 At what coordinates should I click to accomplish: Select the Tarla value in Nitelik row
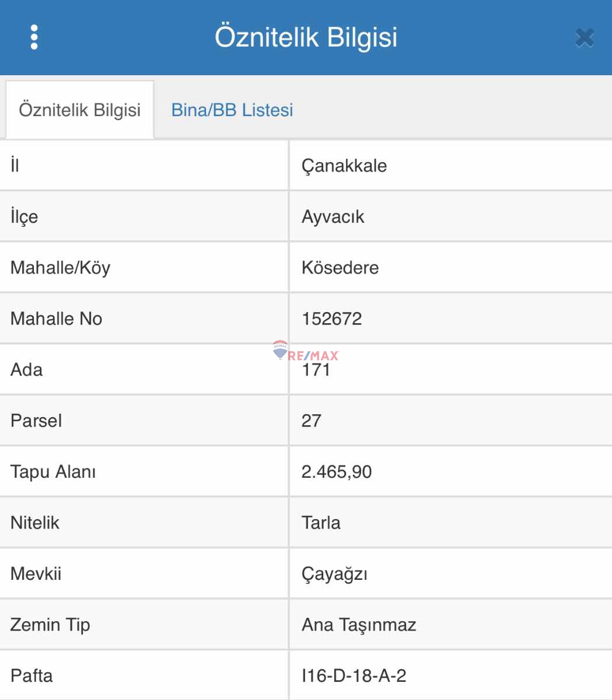click(321, 523)
